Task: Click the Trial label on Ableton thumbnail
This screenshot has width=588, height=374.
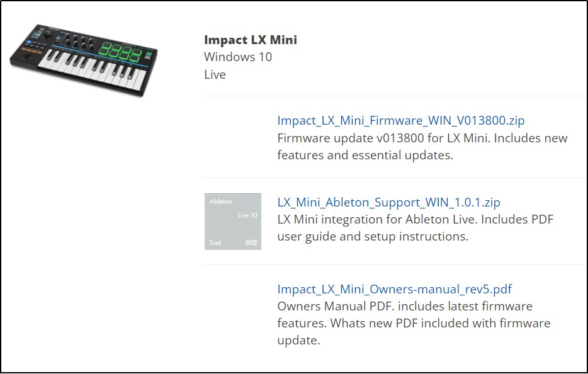Action: tap(215, 242)
